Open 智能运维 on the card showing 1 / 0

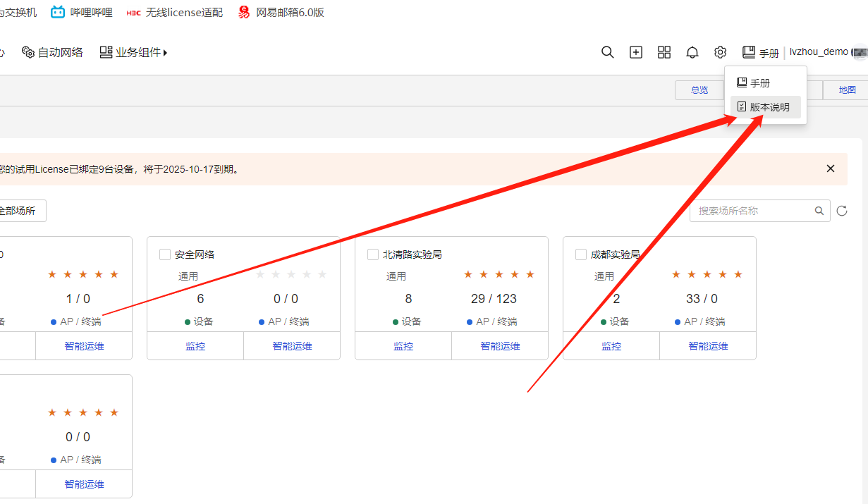(x=84, y=346)
